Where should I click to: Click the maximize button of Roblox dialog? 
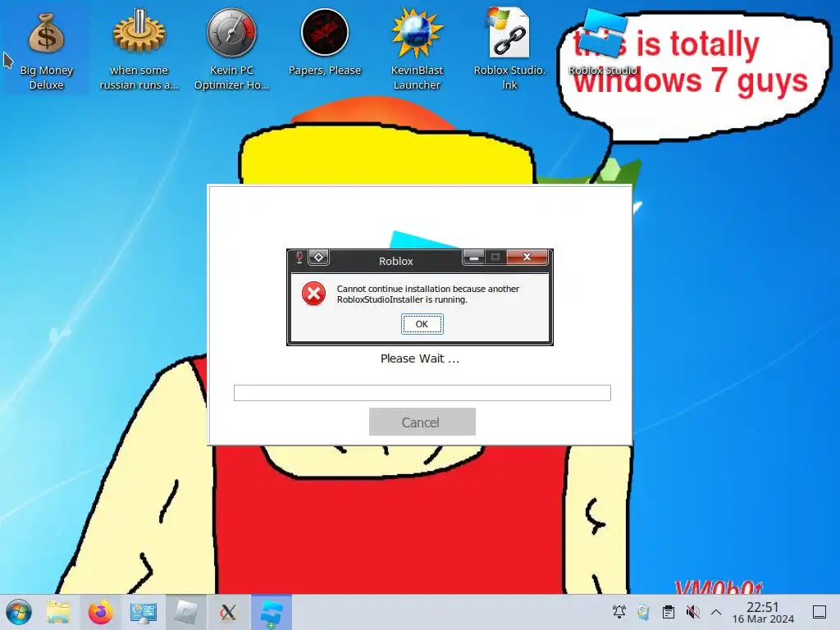coord(495,257)
